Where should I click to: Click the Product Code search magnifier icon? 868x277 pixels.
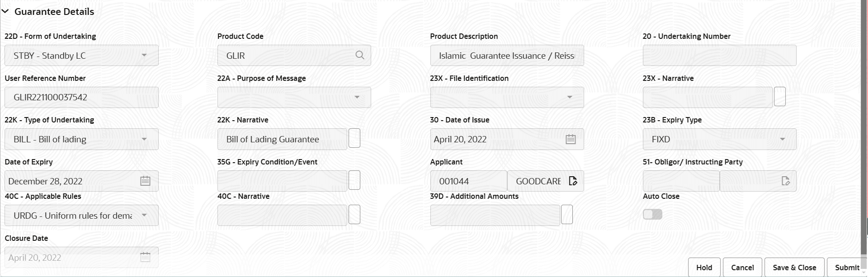tap(360, 55)
